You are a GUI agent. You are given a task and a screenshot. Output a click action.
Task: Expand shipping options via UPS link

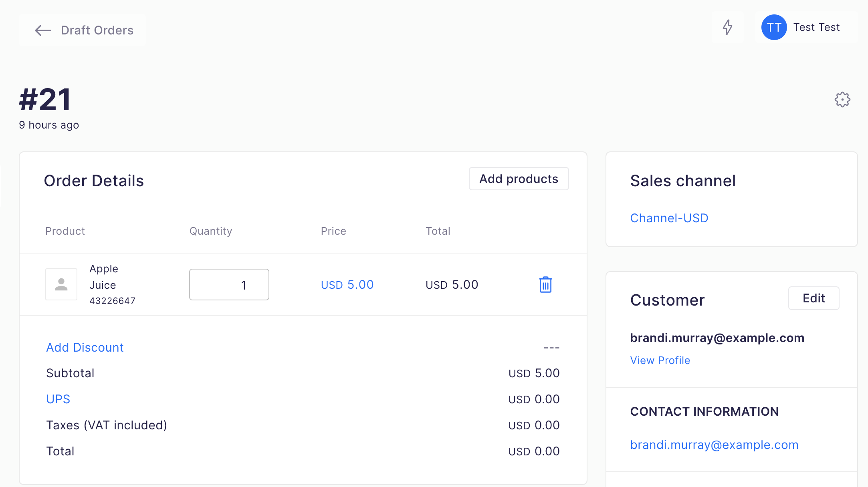58,399
